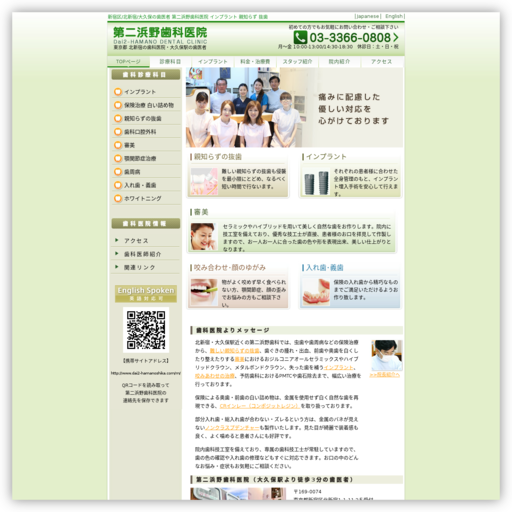Open the 審美 card heading in main content
This screenshot has height=512, width=512.
click(x=201, y=212)
